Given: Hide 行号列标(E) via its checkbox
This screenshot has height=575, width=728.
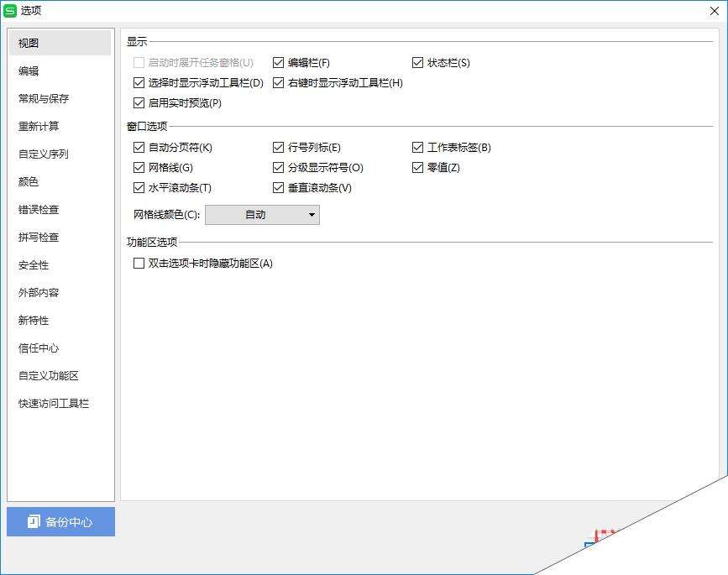Looking at the screenshot, I should tap(278, 147).
